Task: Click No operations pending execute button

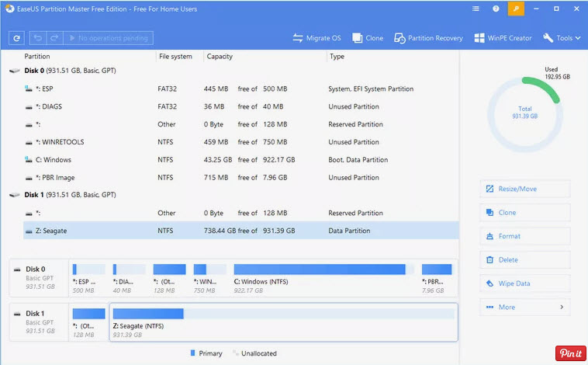Action: coord(109,38)
